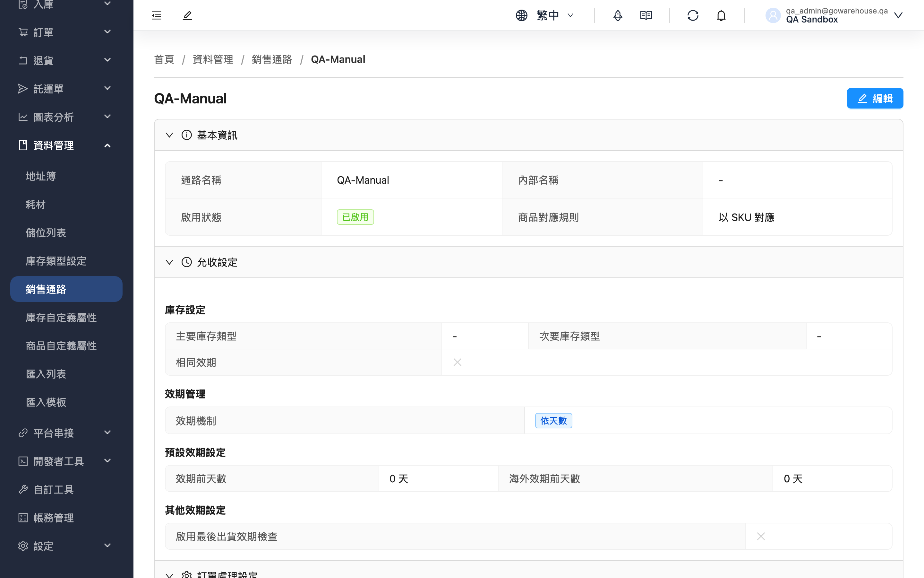Image resolution: width=924 pixels, height=578 pixels.
Task: Go to 首頁 via breadcrumb
Action: (164, 59)
